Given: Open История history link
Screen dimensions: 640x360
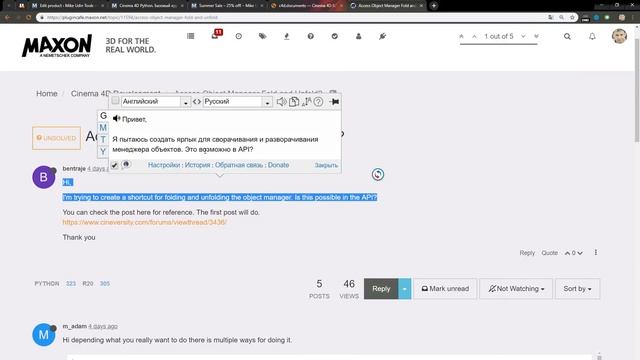Looking at the screenshot, I should pyautogui.click(x=198, y=165).
